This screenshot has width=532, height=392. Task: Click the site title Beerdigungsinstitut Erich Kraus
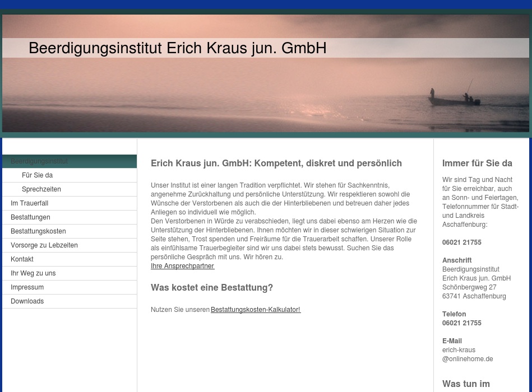(x=178, y=48)
